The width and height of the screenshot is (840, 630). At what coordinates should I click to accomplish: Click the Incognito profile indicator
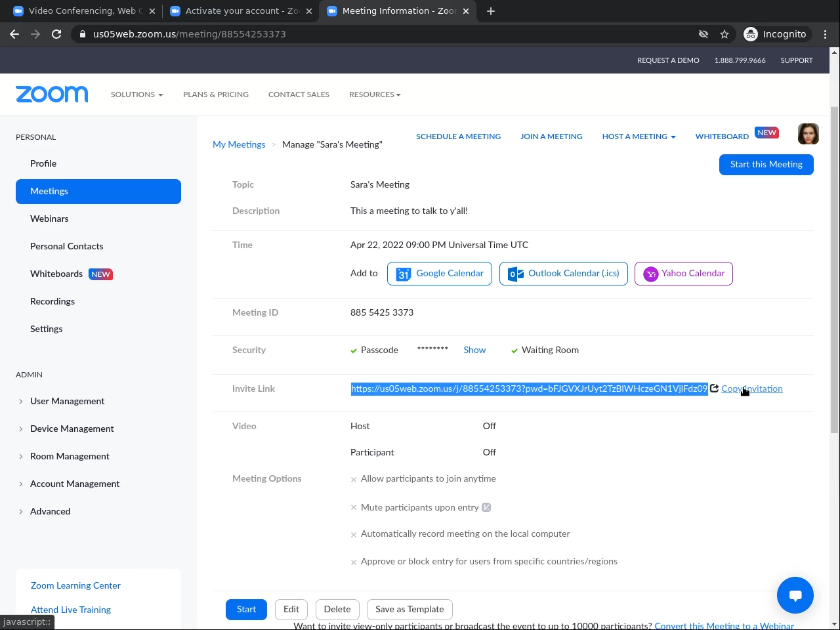776,34
